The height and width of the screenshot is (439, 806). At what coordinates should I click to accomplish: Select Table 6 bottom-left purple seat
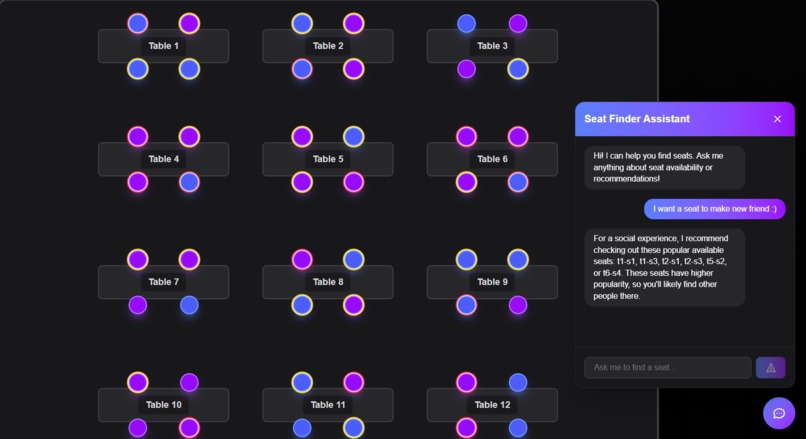tap(466, 182)
